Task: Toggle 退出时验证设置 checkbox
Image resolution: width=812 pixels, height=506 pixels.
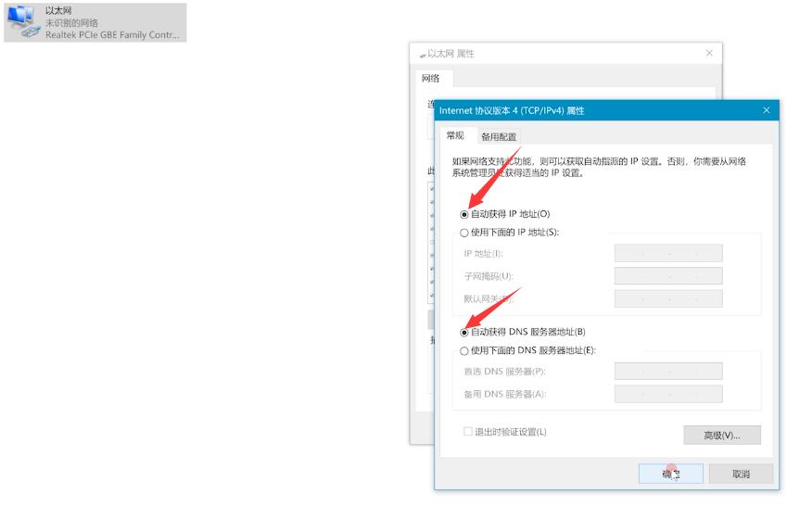Action: pyautogui.click(x=468, y=432)
